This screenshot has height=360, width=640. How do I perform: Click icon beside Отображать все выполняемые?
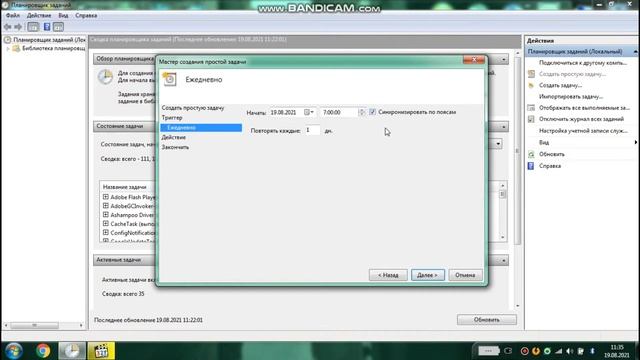[x=531, y=108]
